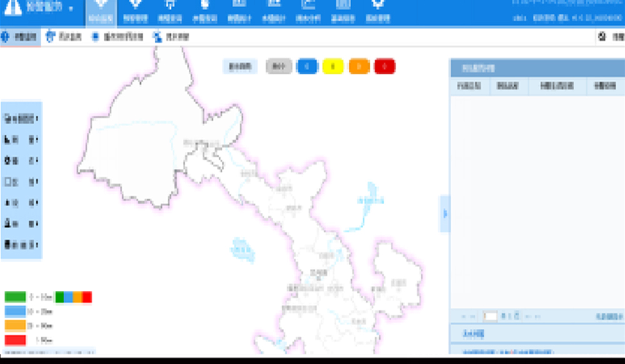
Task: Open the top navigation item with gear icon
Action: coord(377,12)
